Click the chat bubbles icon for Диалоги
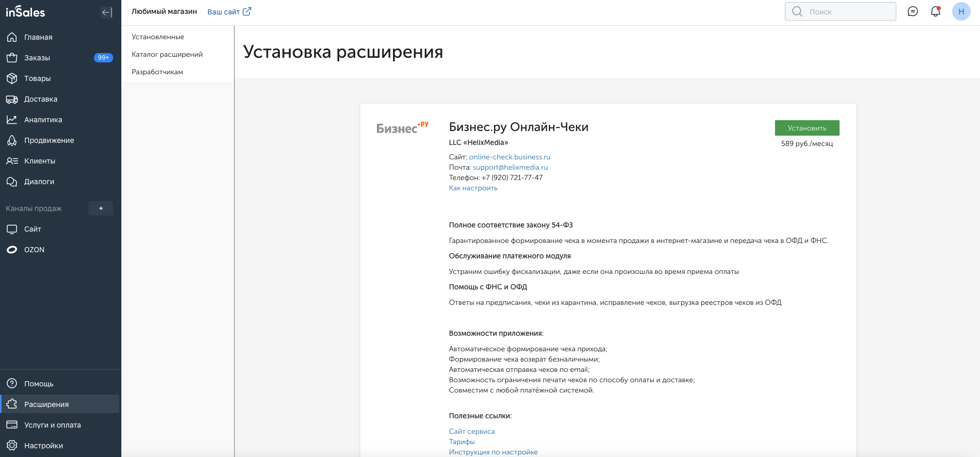 12,182
